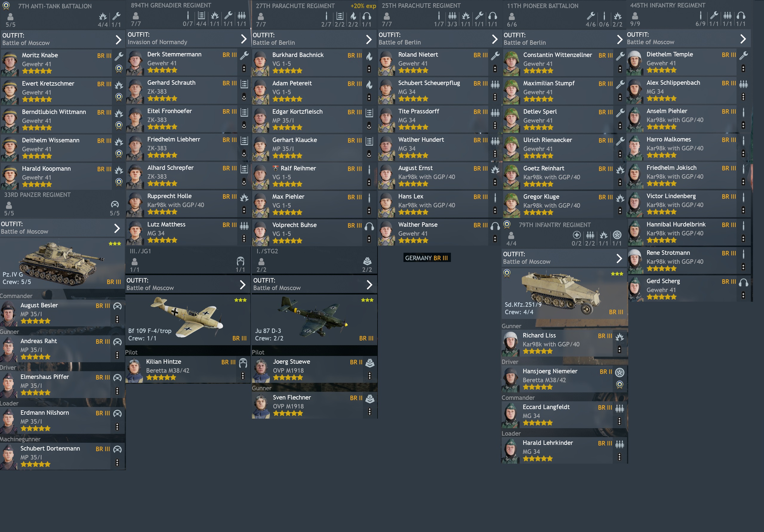Click the 11th Pioneer Battalion squad header
The width and height of the screenshot is (764, 532).
564,15
